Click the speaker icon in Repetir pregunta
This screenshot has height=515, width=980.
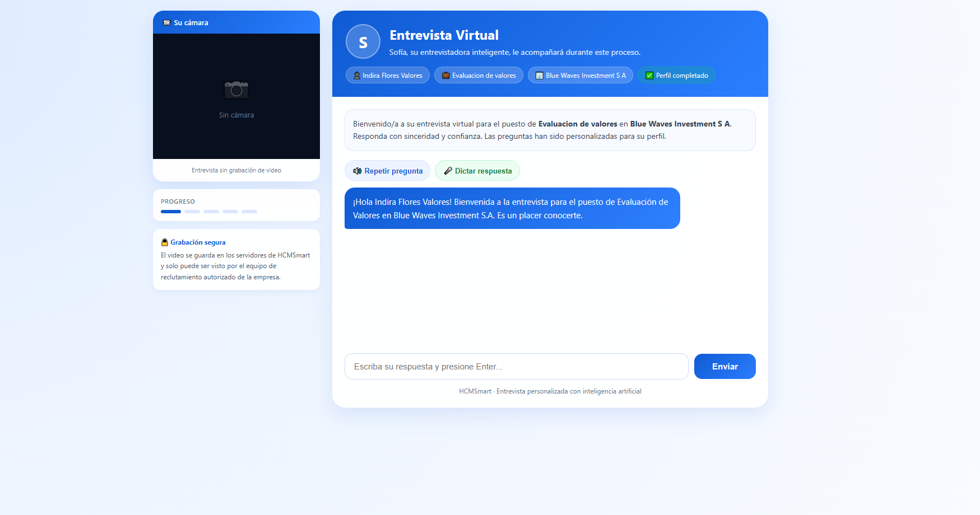357,171
